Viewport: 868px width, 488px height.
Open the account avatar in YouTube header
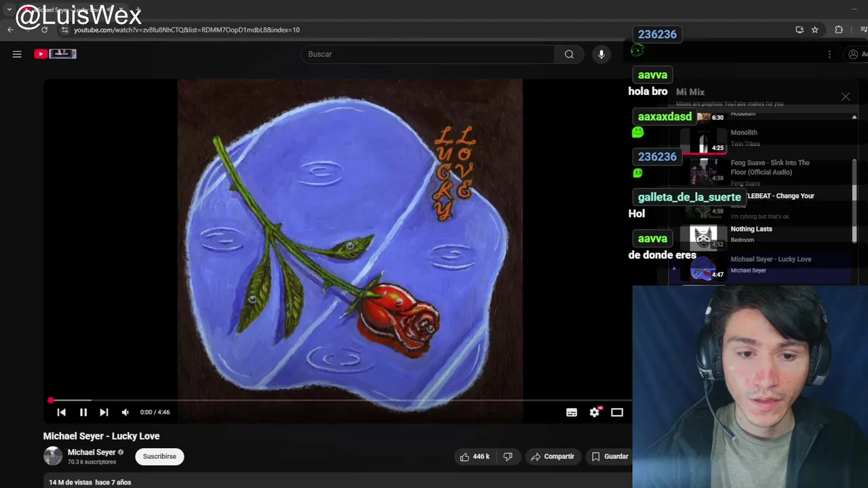(853, 54)
